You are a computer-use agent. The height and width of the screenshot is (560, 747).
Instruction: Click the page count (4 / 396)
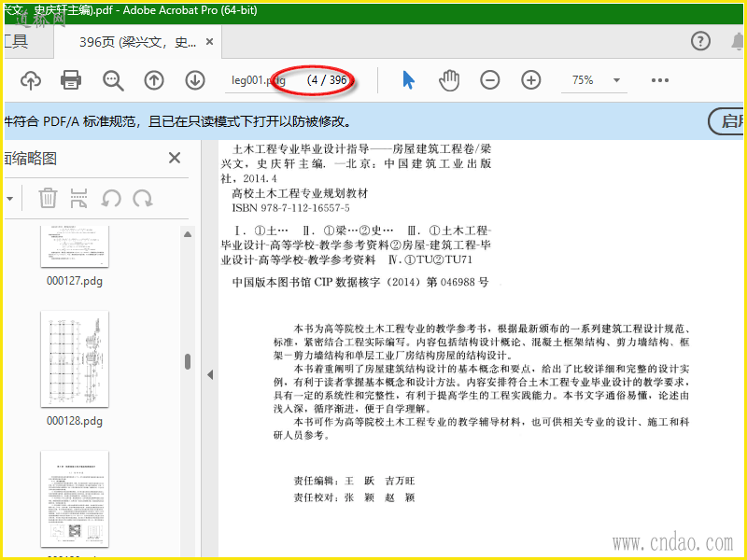pos(327,80)
